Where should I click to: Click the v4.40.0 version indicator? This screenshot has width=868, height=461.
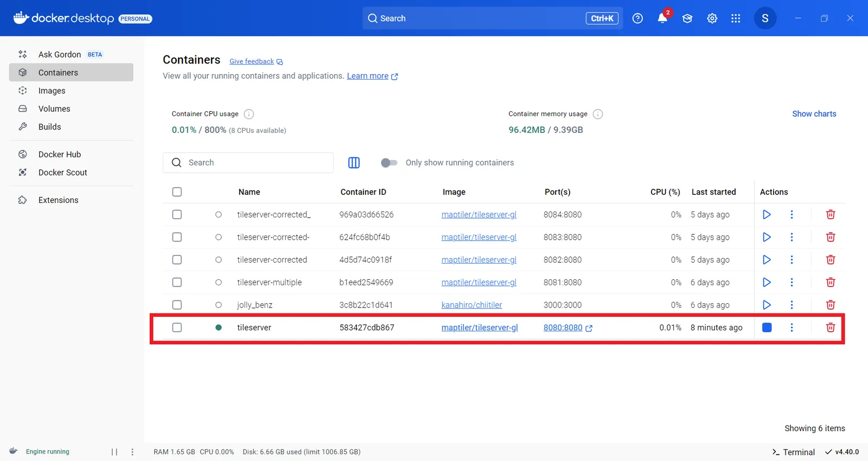click(842, 452)
